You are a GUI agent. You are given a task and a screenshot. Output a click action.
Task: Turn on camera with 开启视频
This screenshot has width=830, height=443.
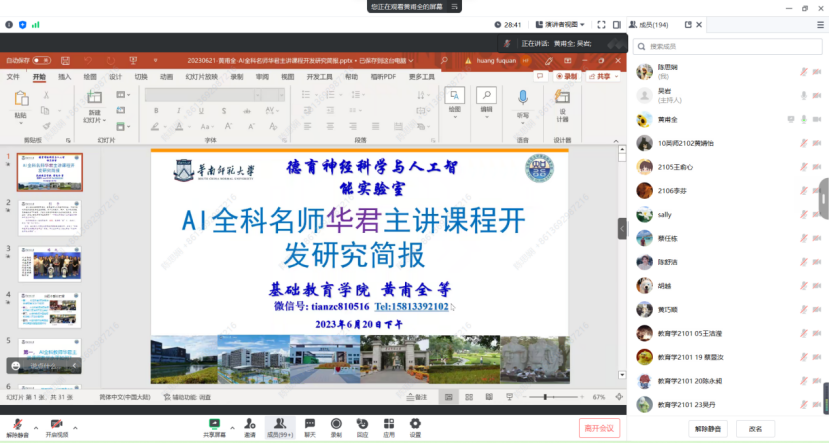pyautogui.click(x=57, y=427)
